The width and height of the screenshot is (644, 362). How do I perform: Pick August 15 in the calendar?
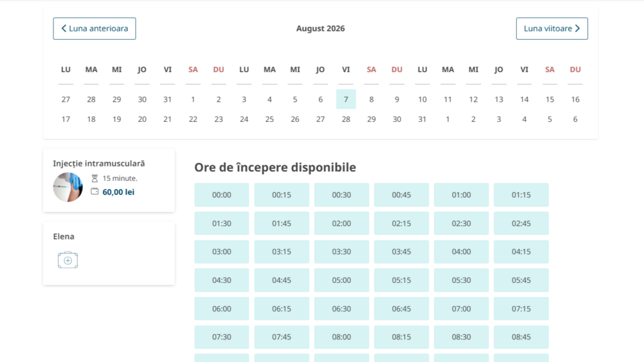(550, 99)
